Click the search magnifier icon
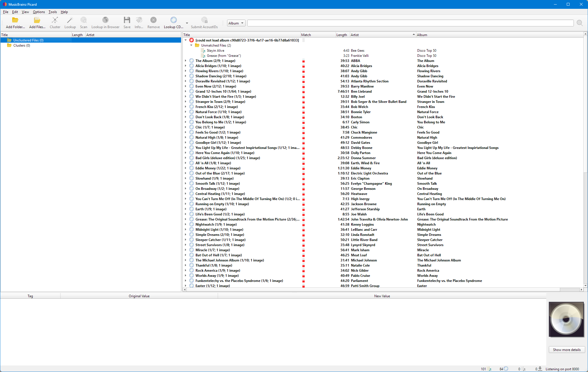 580,23
